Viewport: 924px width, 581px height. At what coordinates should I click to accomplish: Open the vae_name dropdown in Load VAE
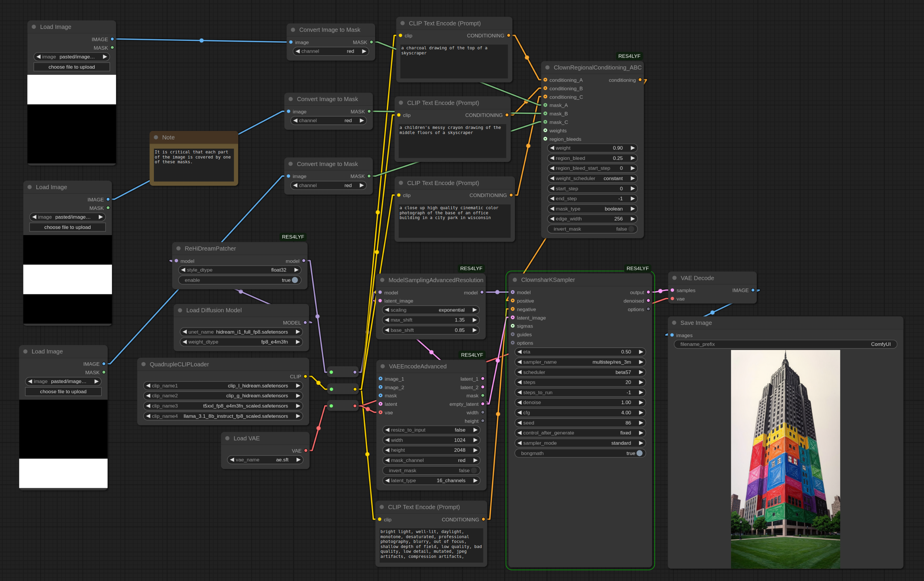point(265,460)
